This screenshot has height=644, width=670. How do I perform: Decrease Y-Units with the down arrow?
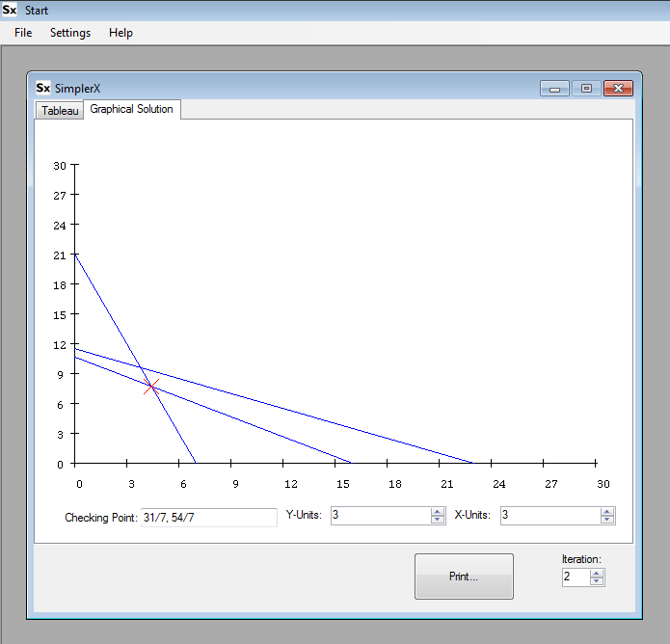click(437, 520)
